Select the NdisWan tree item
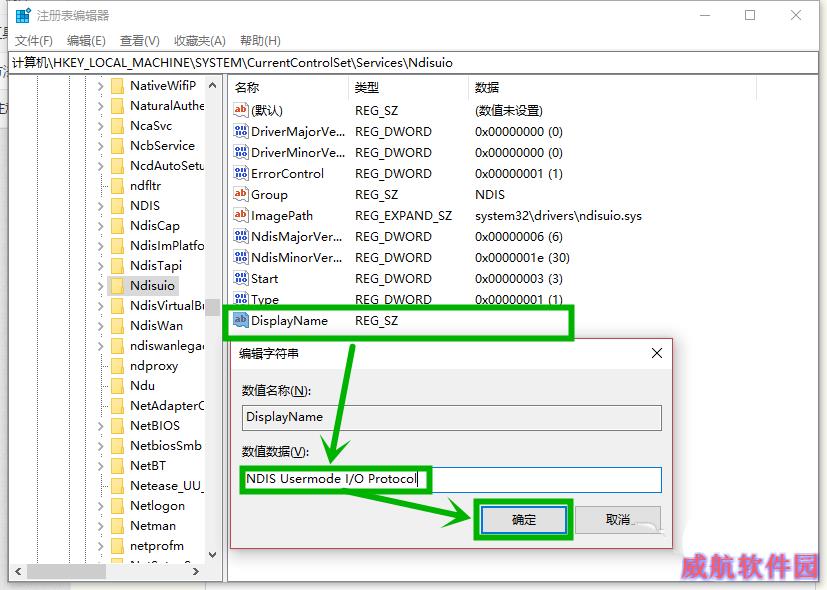This screenshot has height=590, width=827. pos(156,326)
